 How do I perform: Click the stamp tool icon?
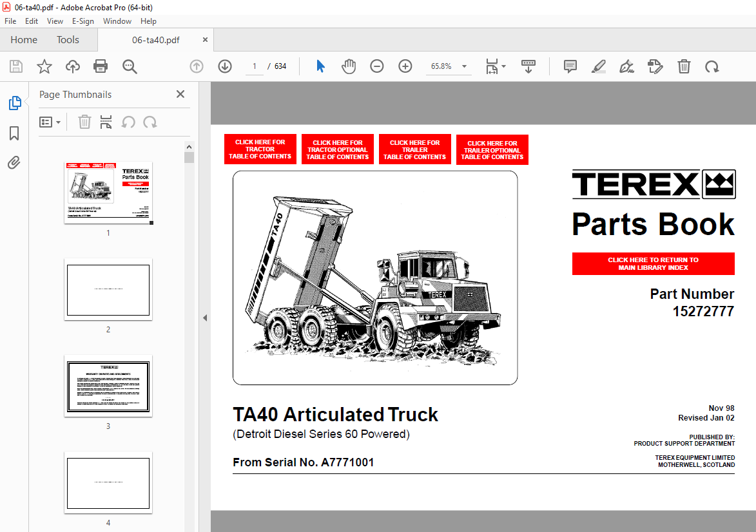tap(655, 66)
